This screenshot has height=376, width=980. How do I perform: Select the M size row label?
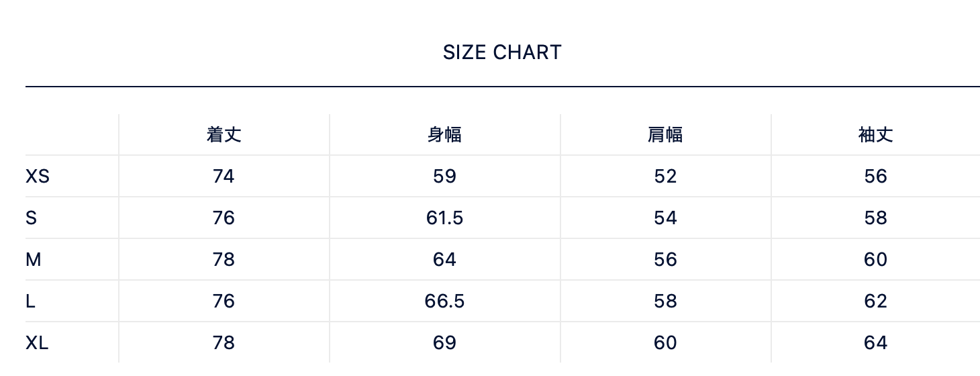(x=33, y=260)
